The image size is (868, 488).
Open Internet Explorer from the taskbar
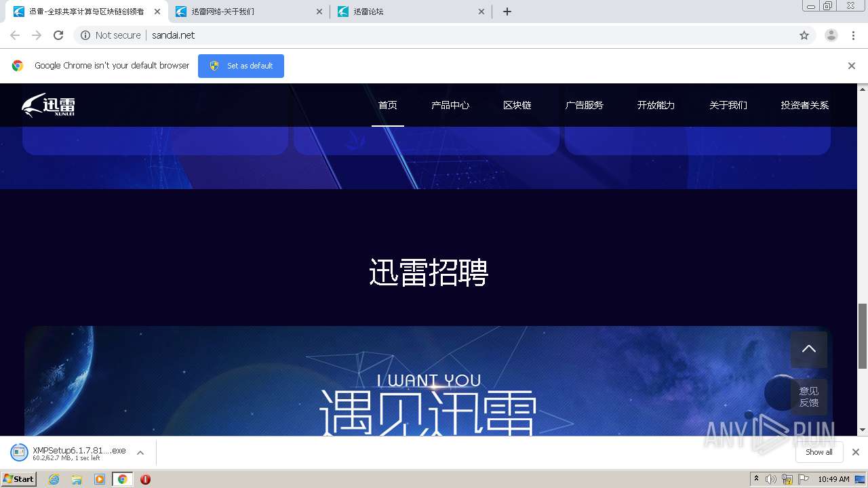click(54, 479)
